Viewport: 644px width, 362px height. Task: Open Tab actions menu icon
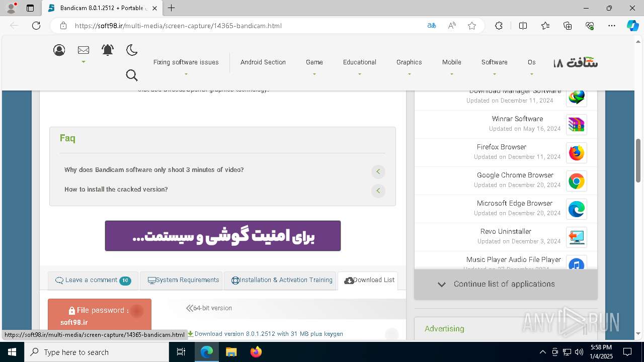[x=30, y=8]
